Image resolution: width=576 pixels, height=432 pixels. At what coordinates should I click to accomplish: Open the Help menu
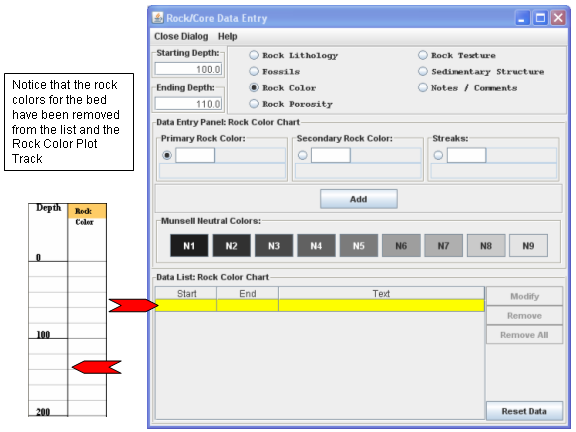coord(228,36)
